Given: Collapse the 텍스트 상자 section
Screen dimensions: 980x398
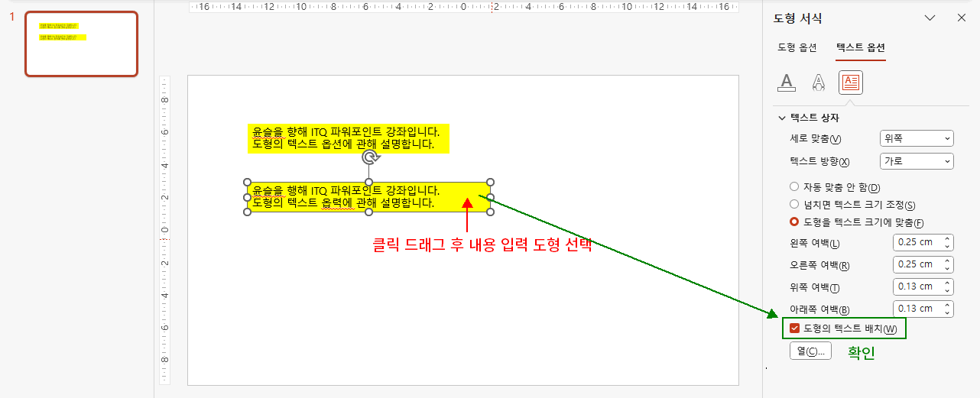Looking at the screenshot, I should (x=781, y=118).
